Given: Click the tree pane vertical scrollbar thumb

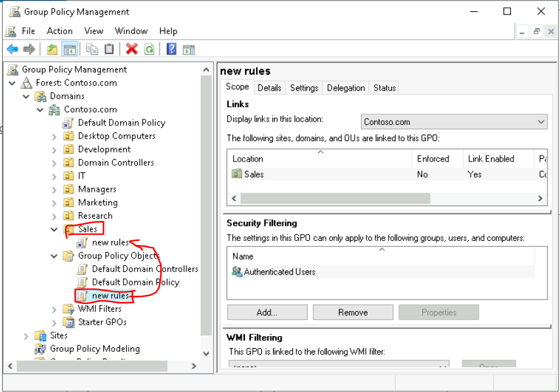Looking at the screenshot, I should tap(206, 206).
